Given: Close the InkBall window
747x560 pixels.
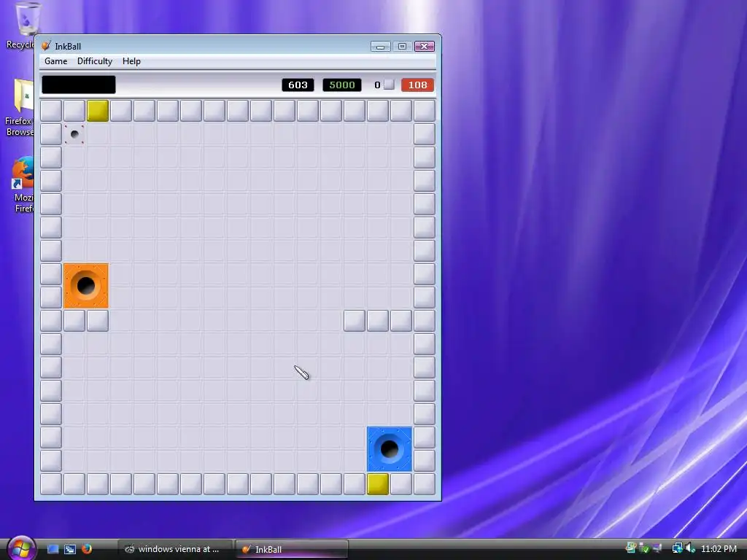Looking at the screenshot, I should (x=424, y=46).
